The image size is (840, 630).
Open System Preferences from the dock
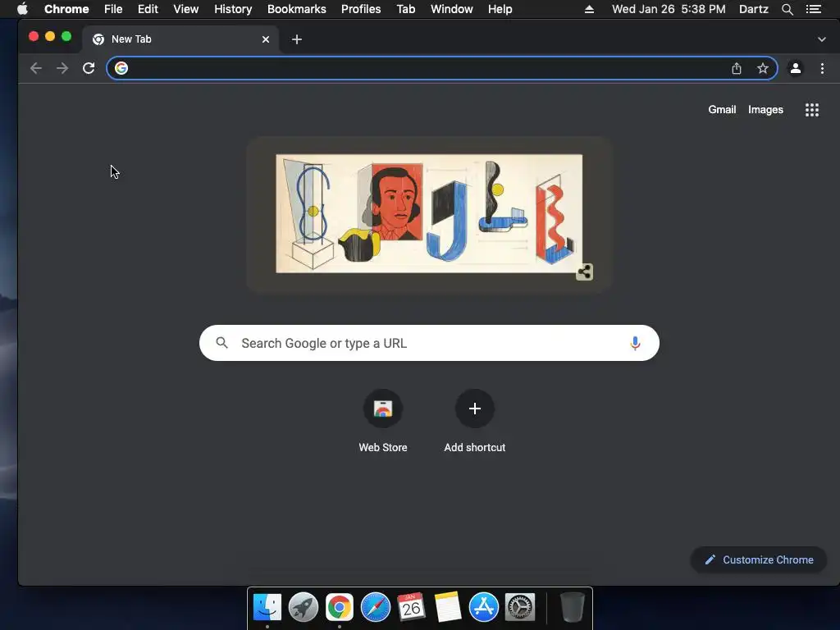coord(520,608)
